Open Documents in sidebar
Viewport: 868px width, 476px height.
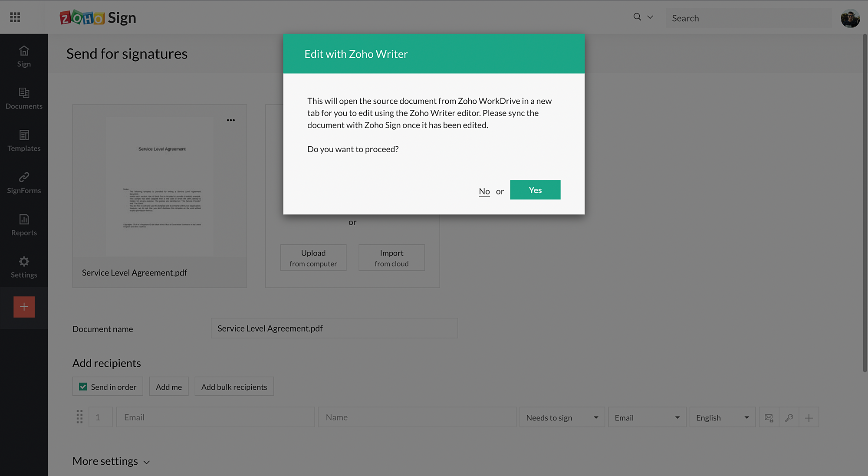coord(24,98)
